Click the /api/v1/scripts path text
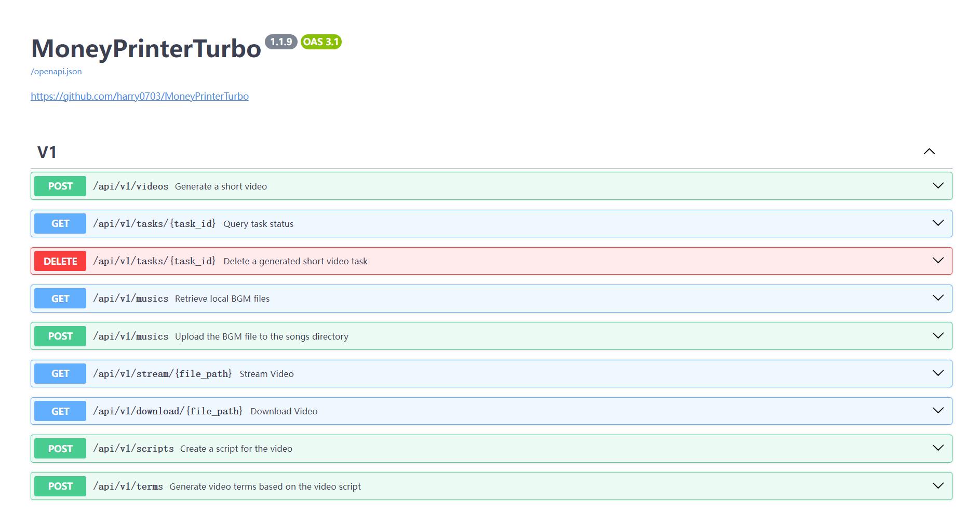 tap(133, 449)
